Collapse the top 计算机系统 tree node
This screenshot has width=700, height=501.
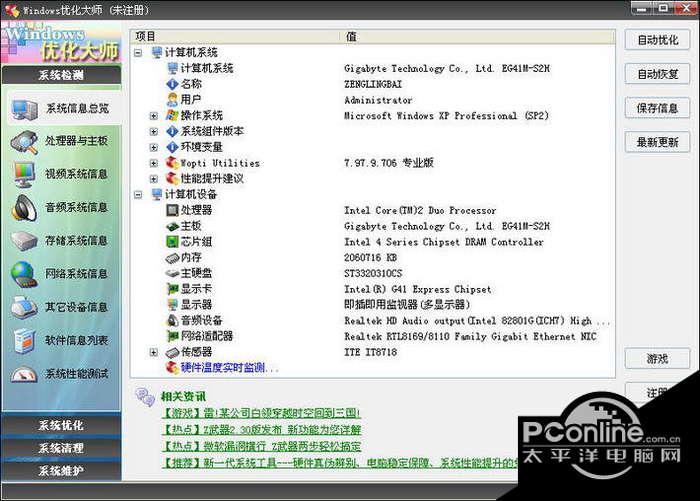pyautogui.click(x=138, y=53)
